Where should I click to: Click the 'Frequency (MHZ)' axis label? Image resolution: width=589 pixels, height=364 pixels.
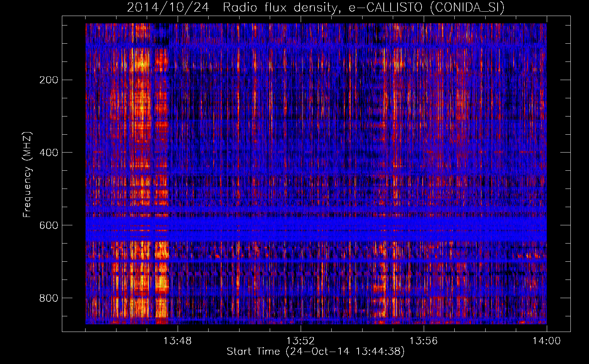pos(27,174)
